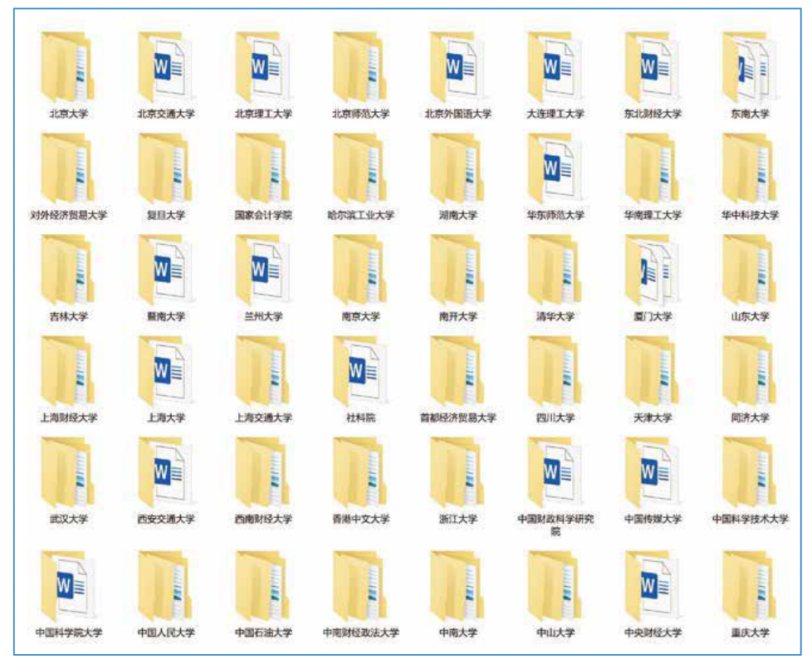The height and width of the screenshot is (664, 812).
Task: Click the 华南理工大学 folder icon
Action: 653,168
